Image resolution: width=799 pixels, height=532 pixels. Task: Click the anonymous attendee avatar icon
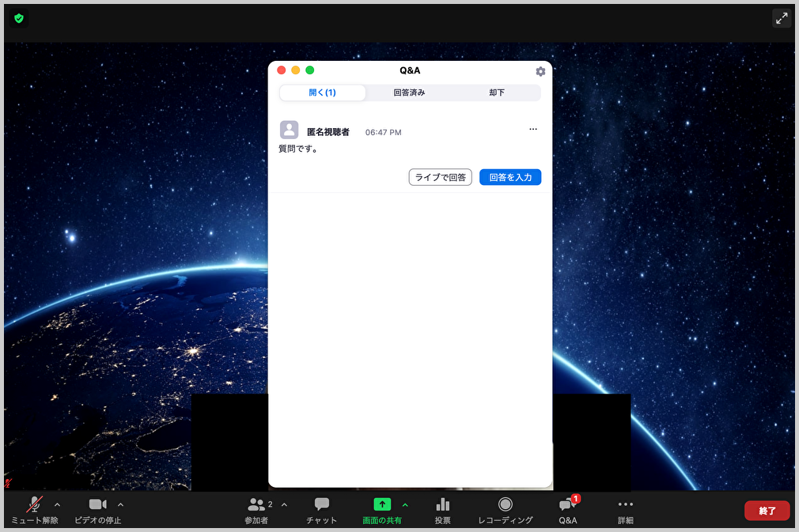[x=289, y=130]
